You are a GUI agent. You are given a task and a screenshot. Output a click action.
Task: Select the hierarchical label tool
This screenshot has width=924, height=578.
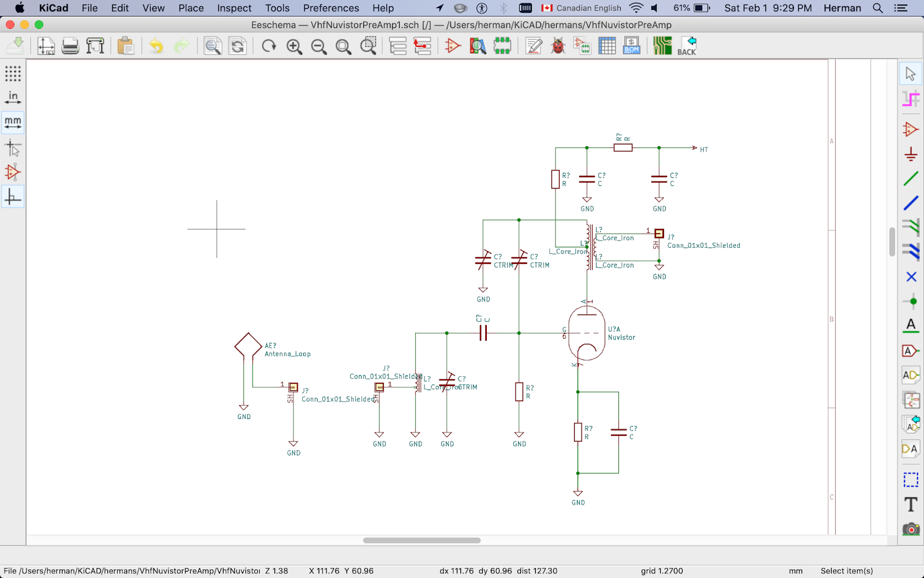(911, 375)
